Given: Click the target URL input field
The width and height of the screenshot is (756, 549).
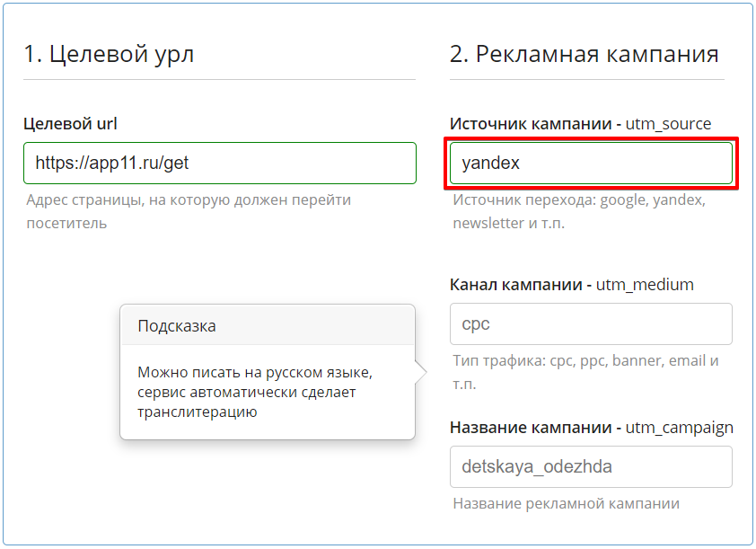Looking at the screenshot, I should point(219,164).
